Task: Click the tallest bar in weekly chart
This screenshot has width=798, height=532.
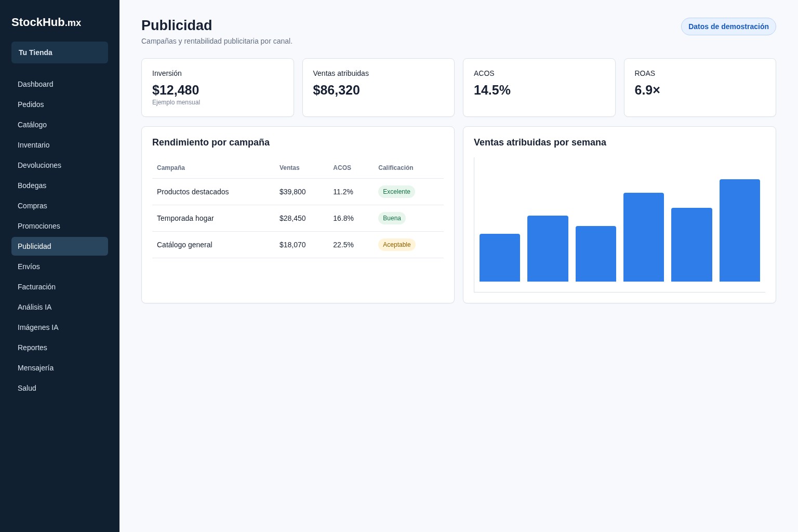Action: coord(740,231)
